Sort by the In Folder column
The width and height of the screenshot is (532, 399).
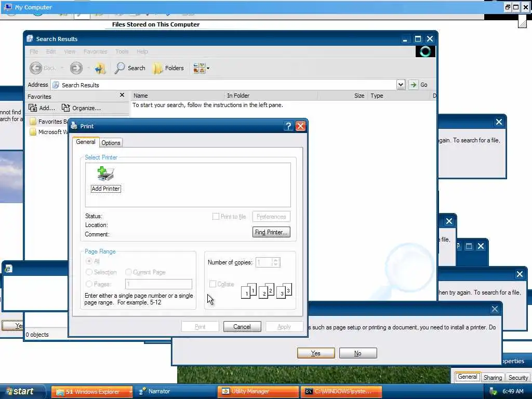coord(271,96)
